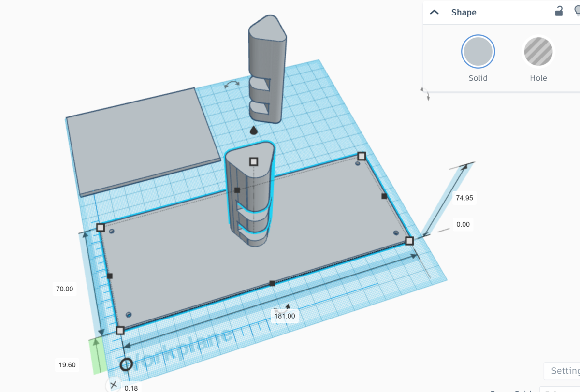Screen dimensions: 580x392
Task: Click the black teardrop drag handle above the shape
Action: (253, 131)
